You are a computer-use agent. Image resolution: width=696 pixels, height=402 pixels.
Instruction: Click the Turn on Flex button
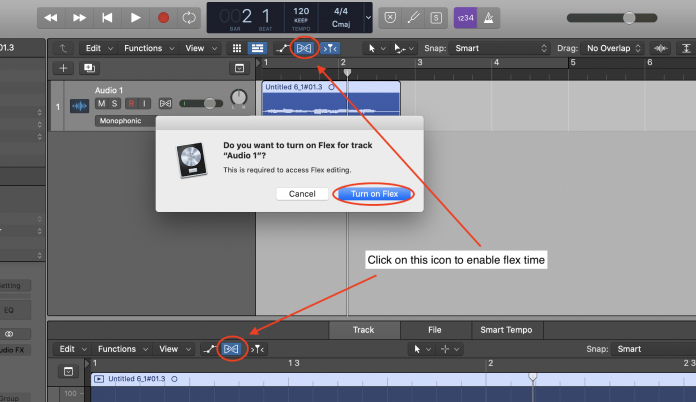374,194
